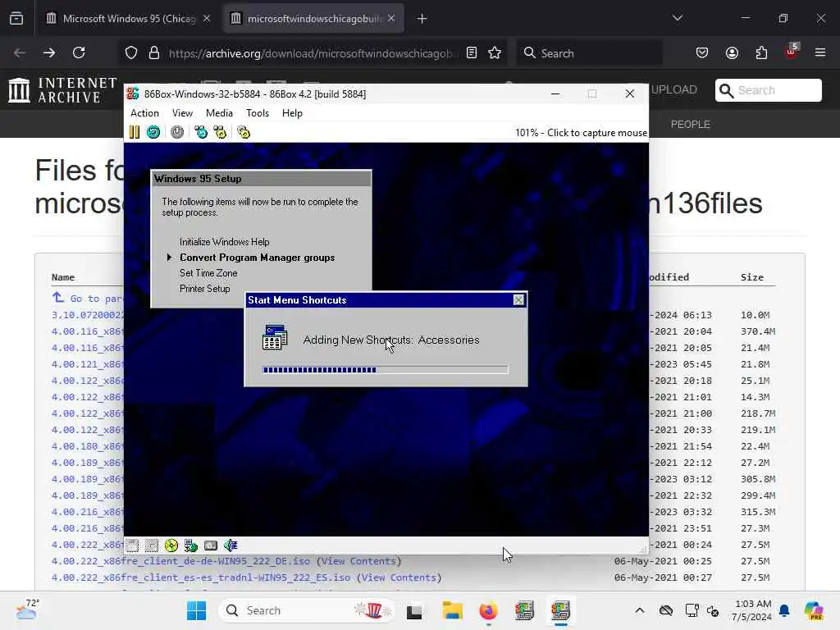
Task: Open the Firefox Extensions puzzle icon
Action: pyautogui.click(x=761, y=53)
